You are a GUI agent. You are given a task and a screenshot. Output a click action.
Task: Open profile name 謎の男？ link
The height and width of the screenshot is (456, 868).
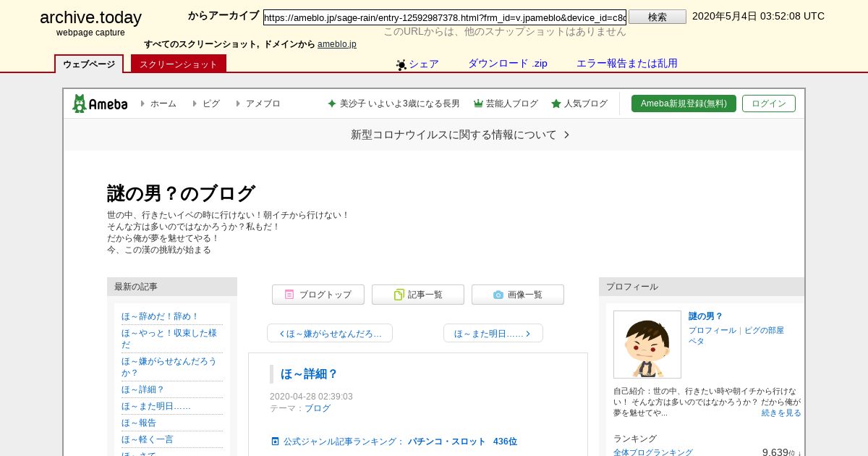click(706, 316)
